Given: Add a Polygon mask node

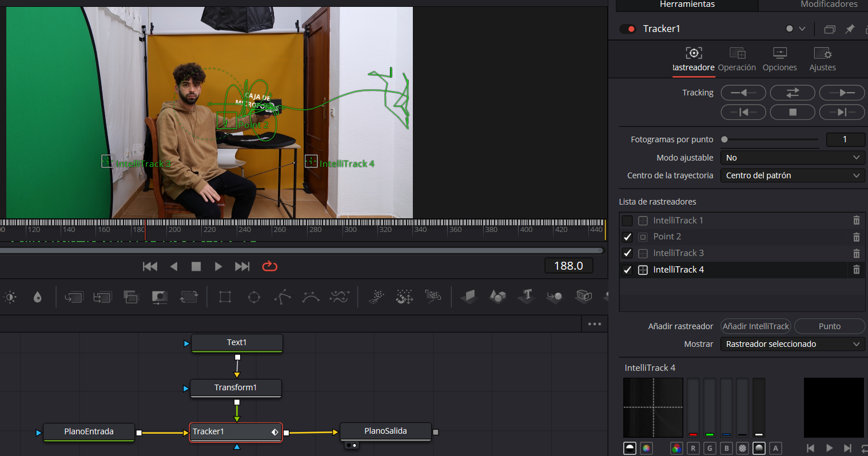Looking at the screenshot, I should tap(282, 297).
